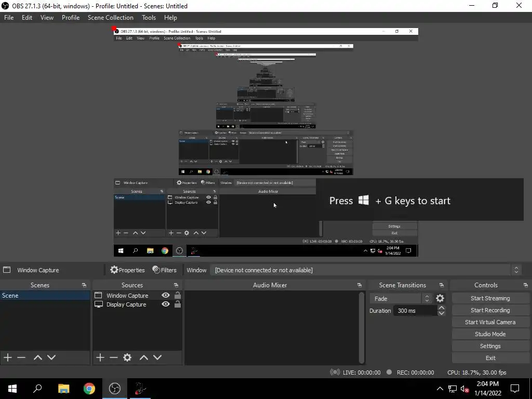Open Settings from Controls panel
Image resolution: width=532 pixels, height=399 pixels.
pyautogui.click(x=490, y=346)
